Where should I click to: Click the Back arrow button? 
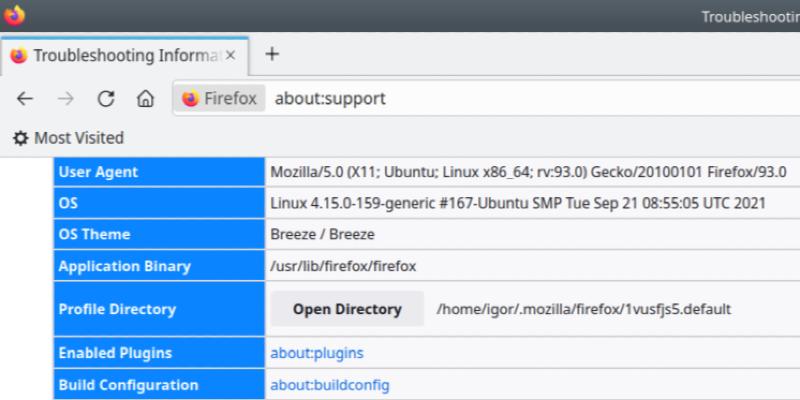tap(25, 99)
